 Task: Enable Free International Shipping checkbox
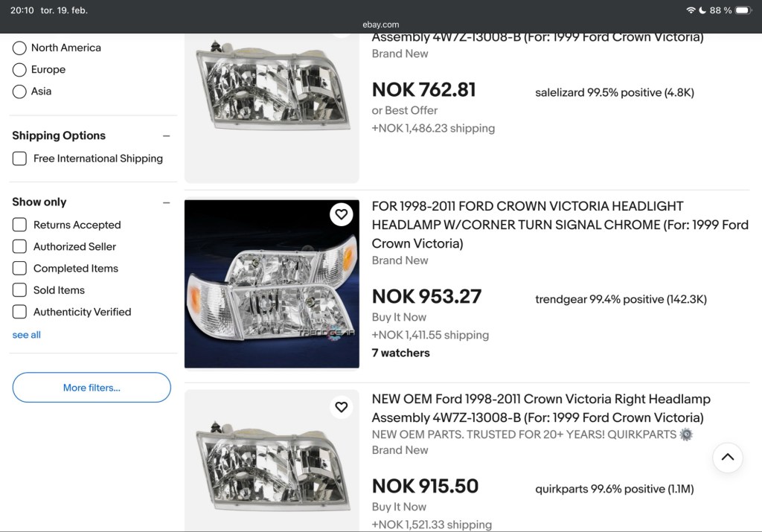coord(20,158)
